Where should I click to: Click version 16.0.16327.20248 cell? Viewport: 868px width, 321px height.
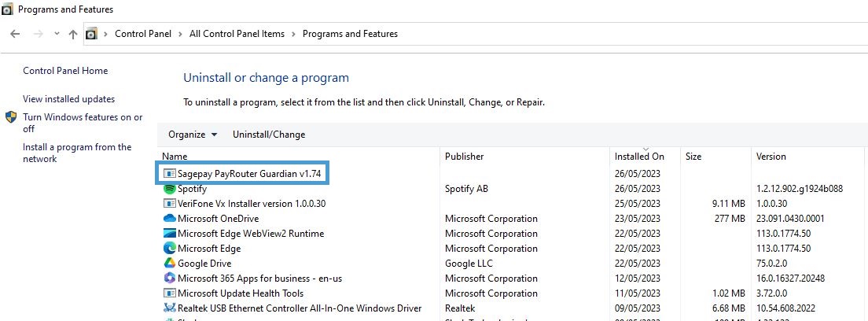tap(790, 279)
